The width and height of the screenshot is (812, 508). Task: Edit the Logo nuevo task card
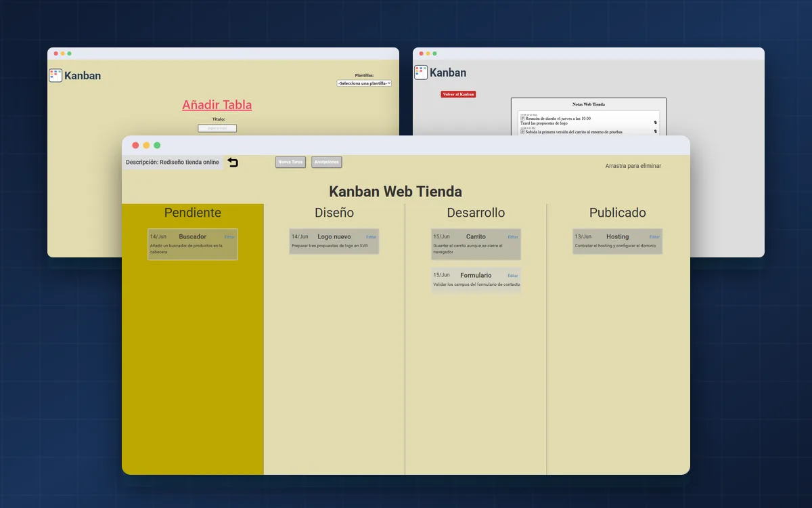tap(371, 237)
